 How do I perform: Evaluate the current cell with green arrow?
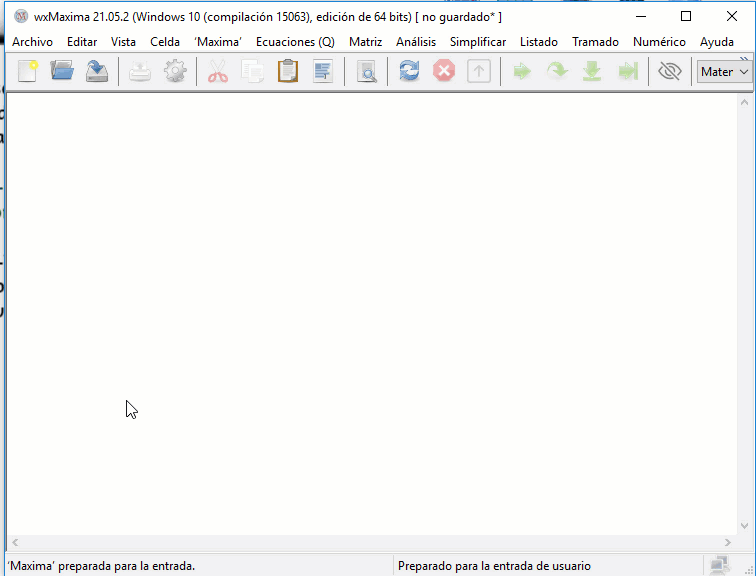click(x=522, y=71)
